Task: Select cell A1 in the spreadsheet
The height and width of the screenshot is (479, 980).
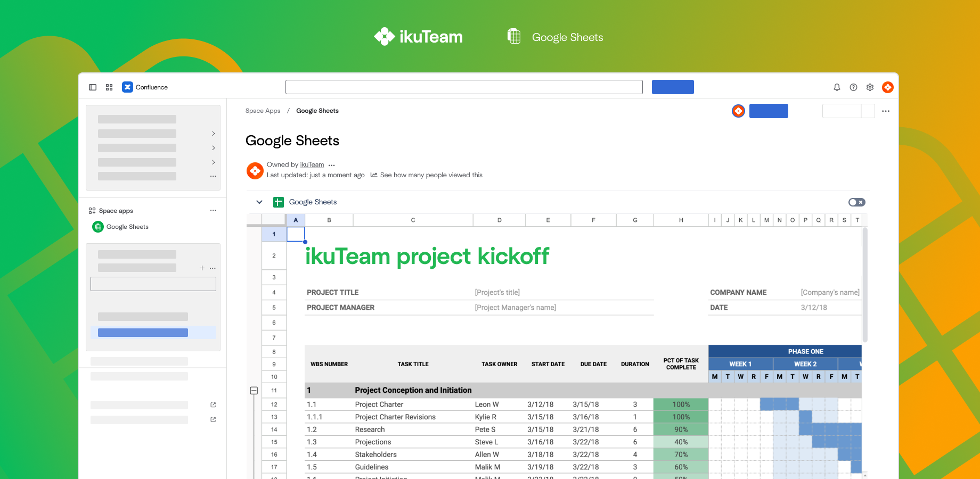Action: pos(295,234)
